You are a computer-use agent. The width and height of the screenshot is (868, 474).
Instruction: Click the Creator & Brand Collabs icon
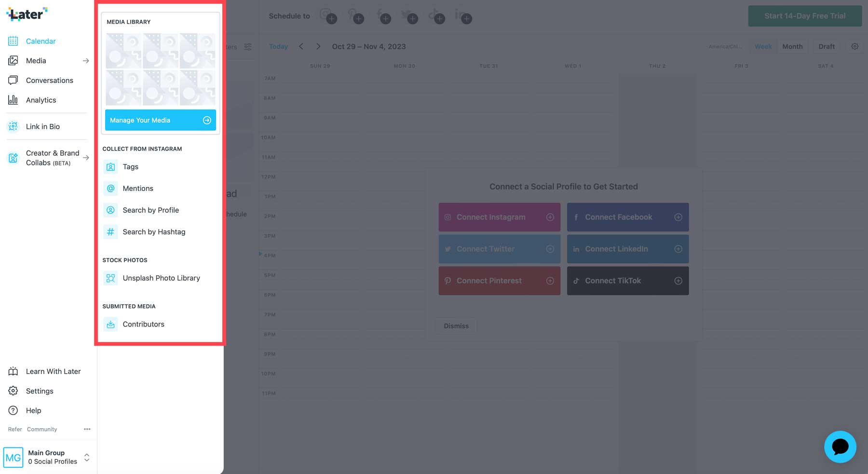13,158
